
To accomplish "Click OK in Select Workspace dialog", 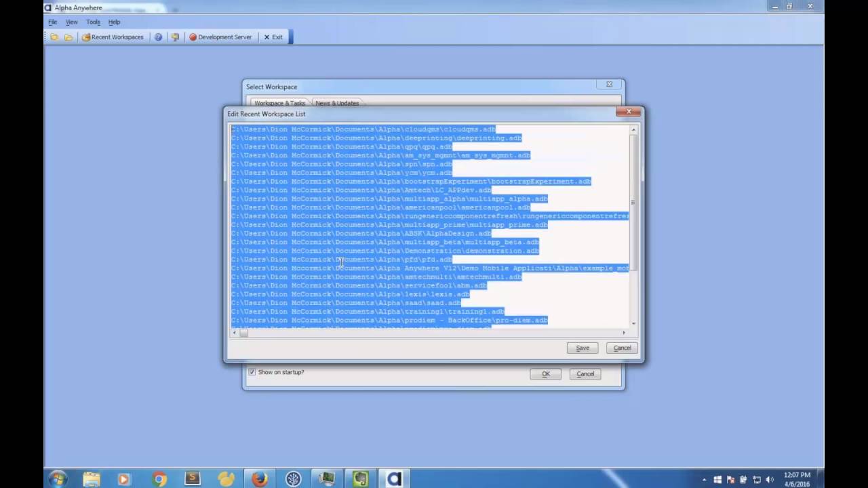I will pos(545,373).
